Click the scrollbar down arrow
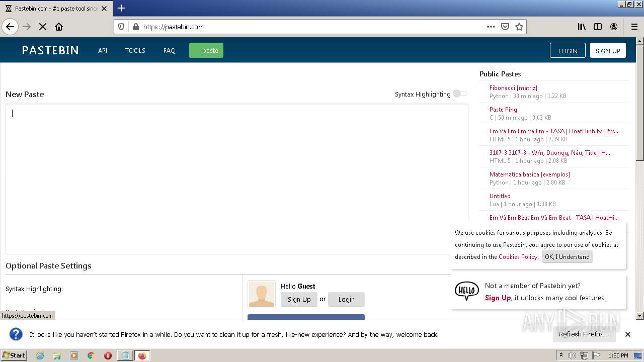Screen dimensions: 644x362 pyautogui.click(x=640, y=316)
